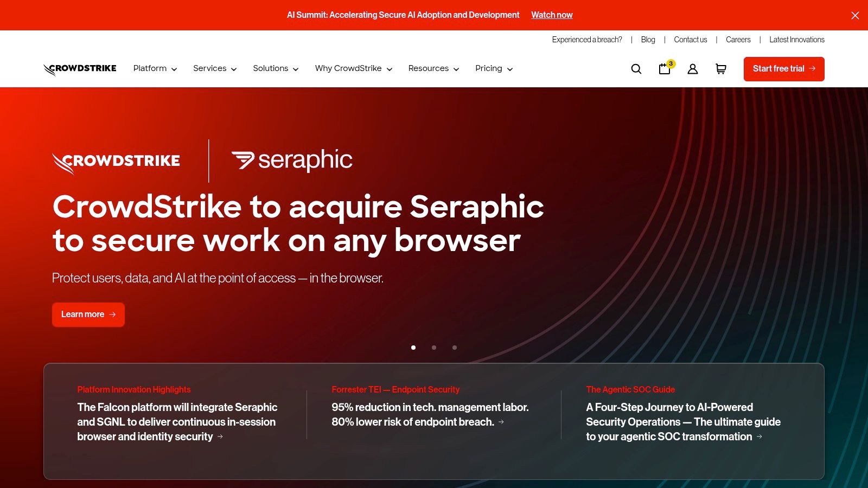Expand the Platform menu
This screenshot has width=868, height=488.
[155, 68]
